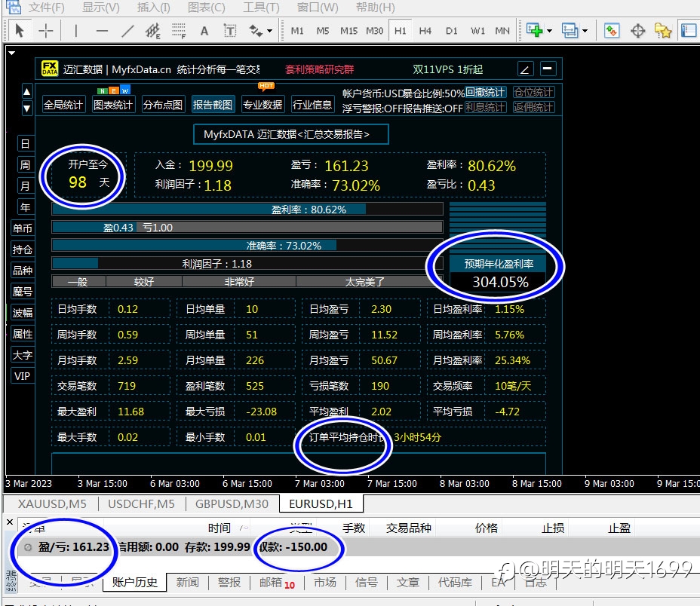700x606 pixels.
Task: Toggle the H1 timeframe button
Action: tap(401, 31)
